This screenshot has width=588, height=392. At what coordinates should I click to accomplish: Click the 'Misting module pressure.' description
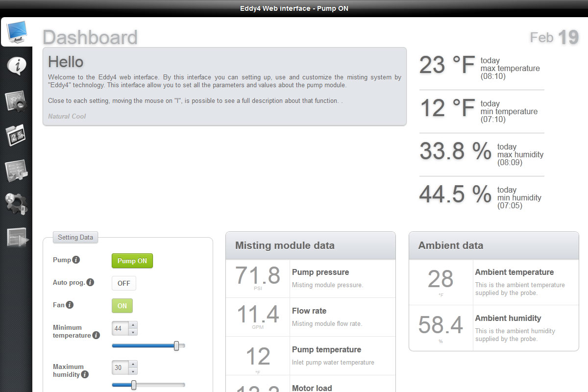tap(327, 285)
